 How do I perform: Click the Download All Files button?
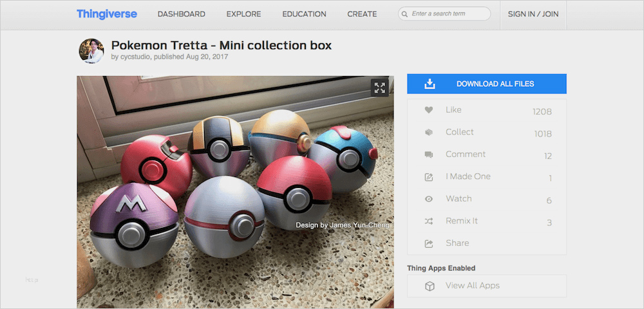[x=487, y=84]
